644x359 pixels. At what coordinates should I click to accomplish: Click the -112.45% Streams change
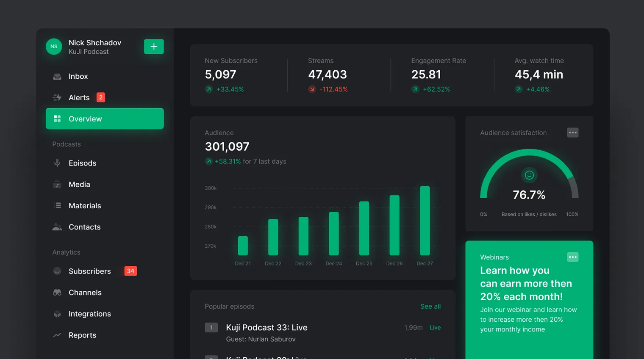pyautogui.click(x=334, y=89)
